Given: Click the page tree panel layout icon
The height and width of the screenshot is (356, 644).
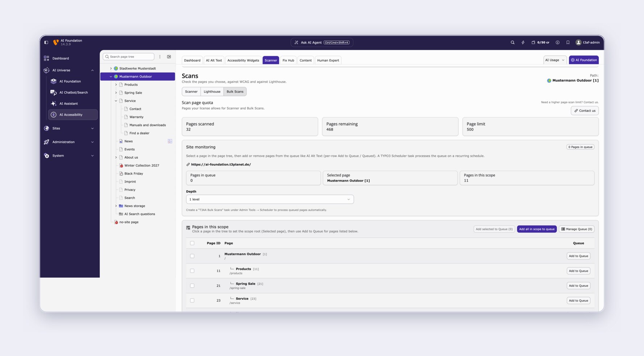Looking at the screenshot, I should [x=169, y=57].
